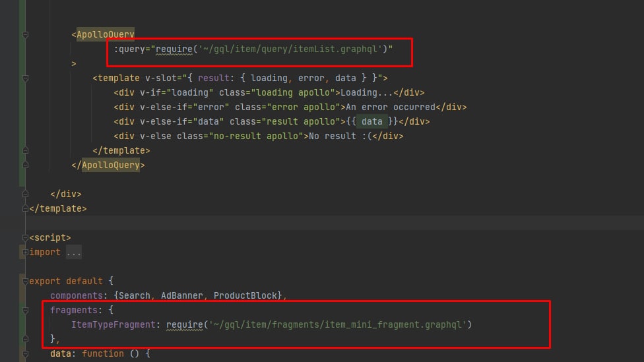The width and height of the screenshot is (644, 362).
Task: Click 'ProductBlock' in the components list
Action: click(x=245, y=295)
